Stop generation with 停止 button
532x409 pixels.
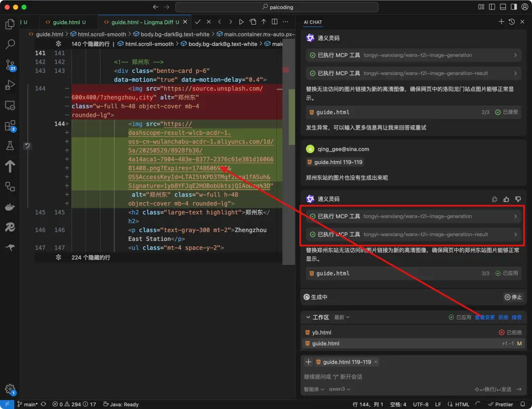(x=513, y=297)
